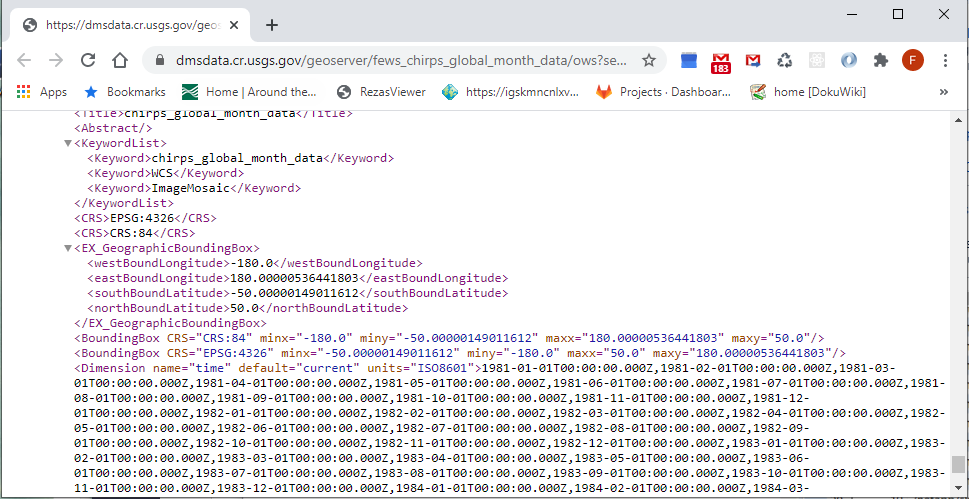Collapse the KeywordList XML node
Image resolution: width=969 pixels, height=499 pixels.
(x=68, y=143)
